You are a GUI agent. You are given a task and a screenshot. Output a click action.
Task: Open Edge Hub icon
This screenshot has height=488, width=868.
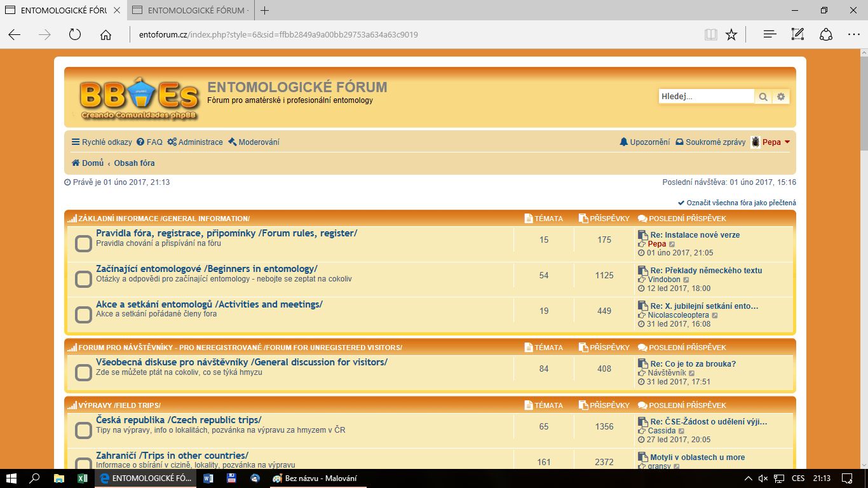(x=770, y=35)
